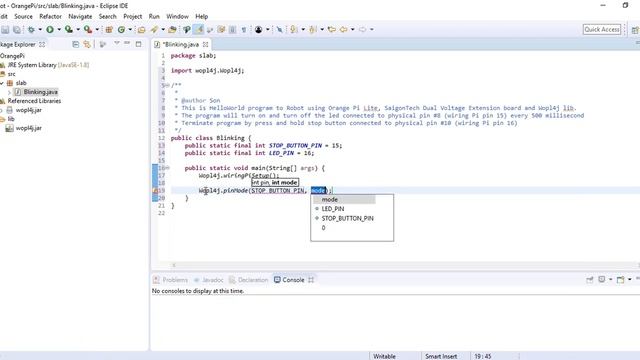
Task: Collapse the slab package node
Action: (2, 83)
